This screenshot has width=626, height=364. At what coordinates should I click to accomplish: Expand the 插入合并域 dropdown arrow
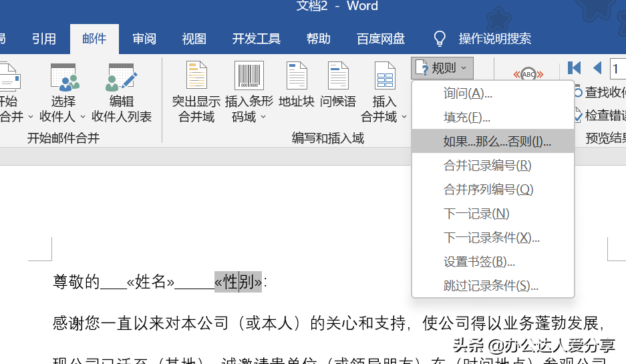pos(404,117)
